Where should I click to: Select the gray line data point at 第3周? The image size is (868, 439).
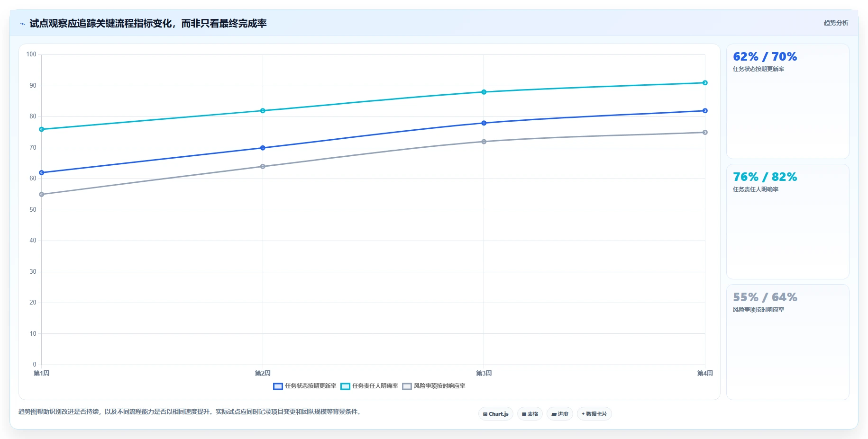[x=484, y=142]
